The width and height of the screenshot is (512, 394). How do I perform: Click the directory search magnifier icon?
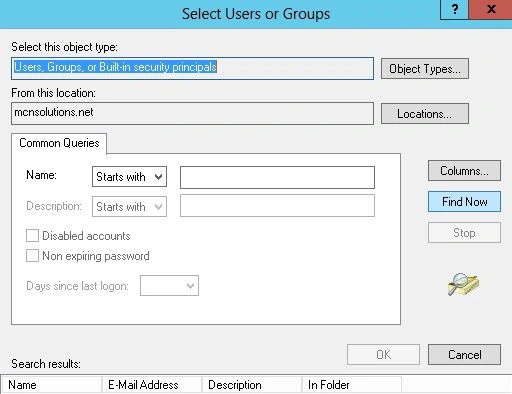coord(463,284)
